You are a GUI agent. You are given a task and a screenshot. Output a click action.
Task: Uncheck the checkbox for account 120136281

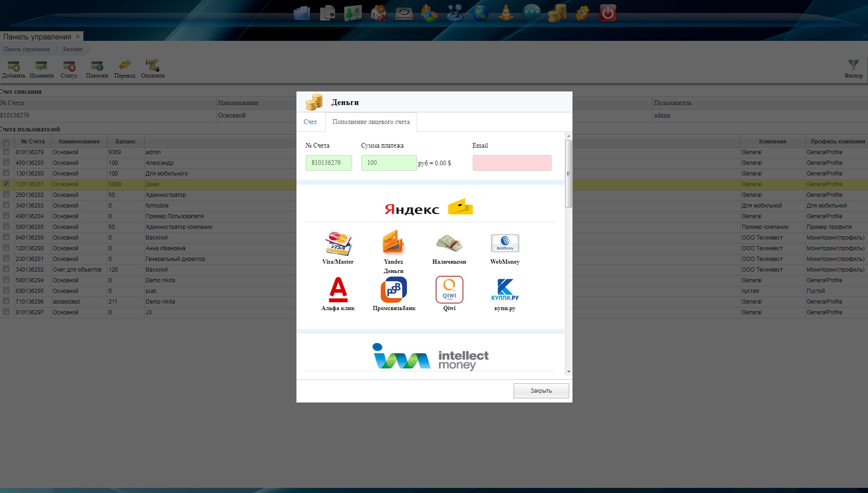pos(6,184)
